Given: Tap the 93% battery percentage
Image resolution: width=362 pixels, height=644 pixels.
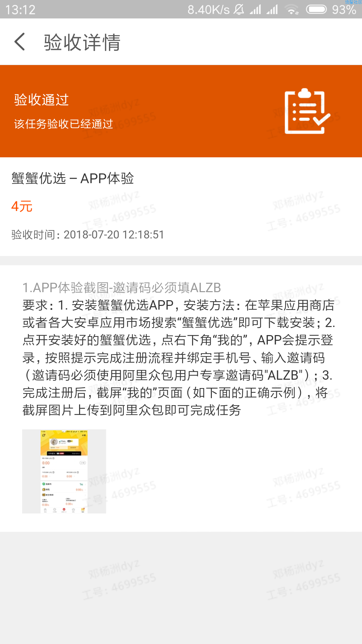Looking at the screenshot, I should [344, 10].
